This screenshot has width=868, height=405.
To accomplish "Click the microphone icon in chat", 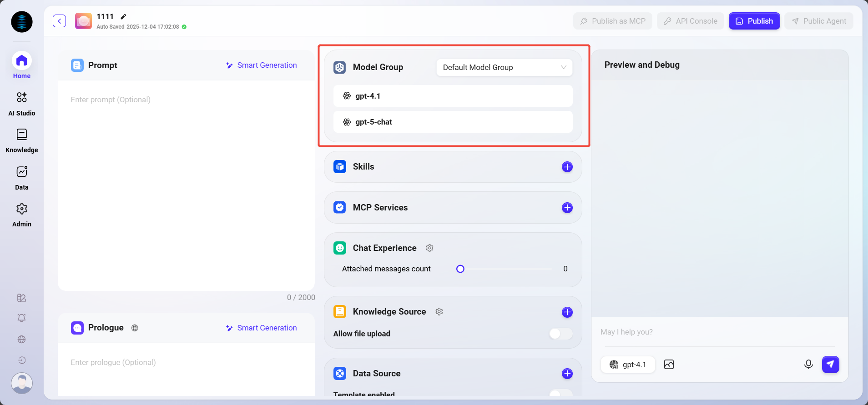I will 808,365.
